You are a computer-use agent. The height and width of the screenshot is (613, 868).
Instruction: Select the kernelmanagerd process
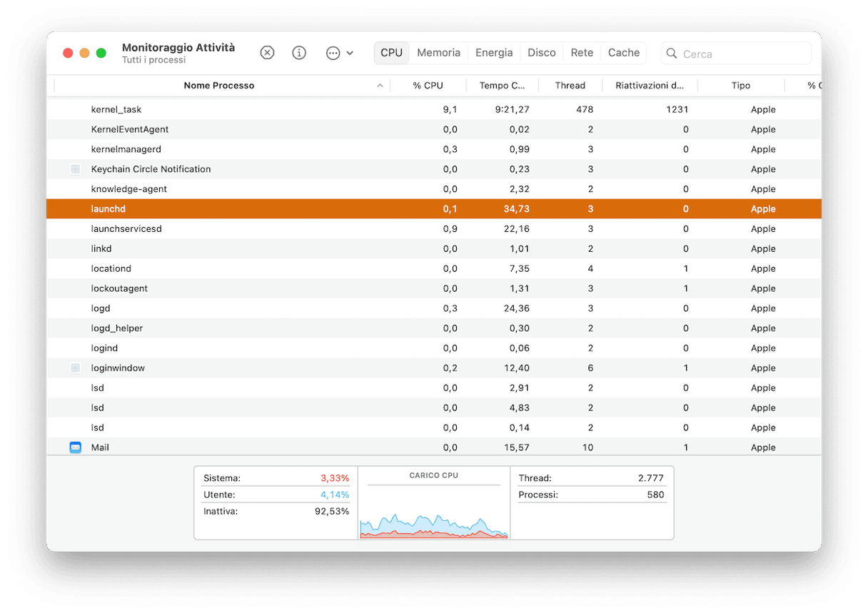[434, 150]
